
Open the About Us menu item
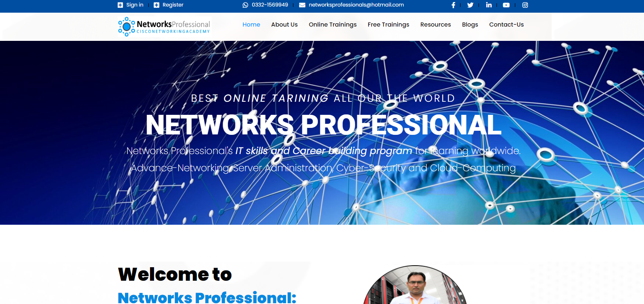[x=284, y=25]
